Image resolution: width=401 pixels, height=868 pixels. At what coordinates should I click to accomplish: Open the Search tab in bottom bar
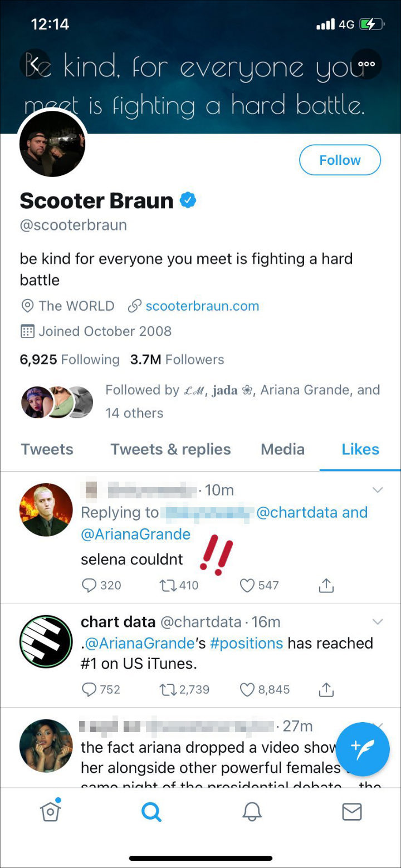(151, 811)
